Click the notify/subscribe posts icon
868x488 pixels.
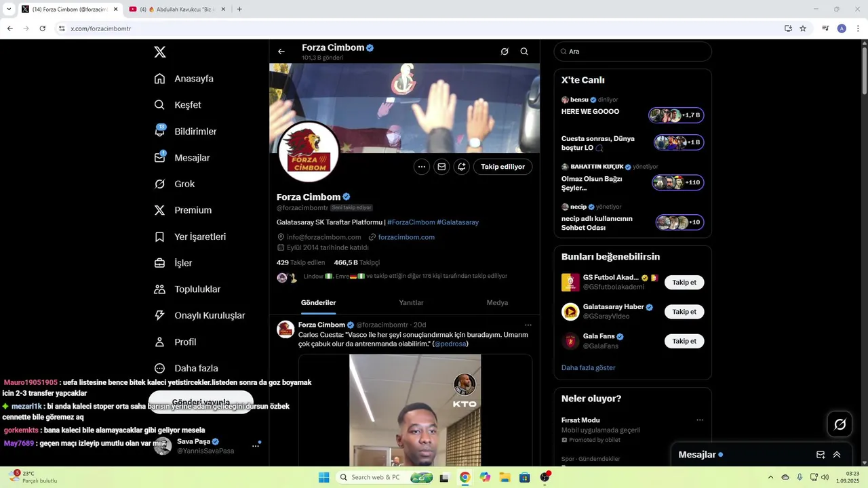[462, 167]
